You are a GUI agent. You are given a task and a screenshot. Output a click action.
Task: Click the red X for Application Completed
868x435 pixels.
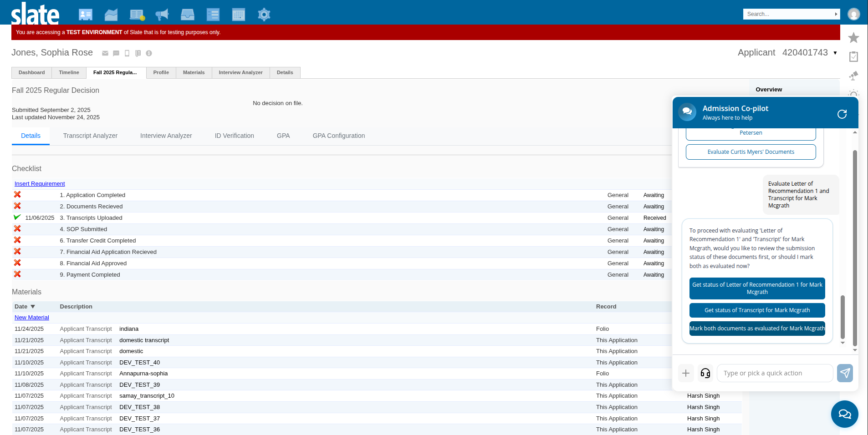pyautogui.click(x=17, y=195)
